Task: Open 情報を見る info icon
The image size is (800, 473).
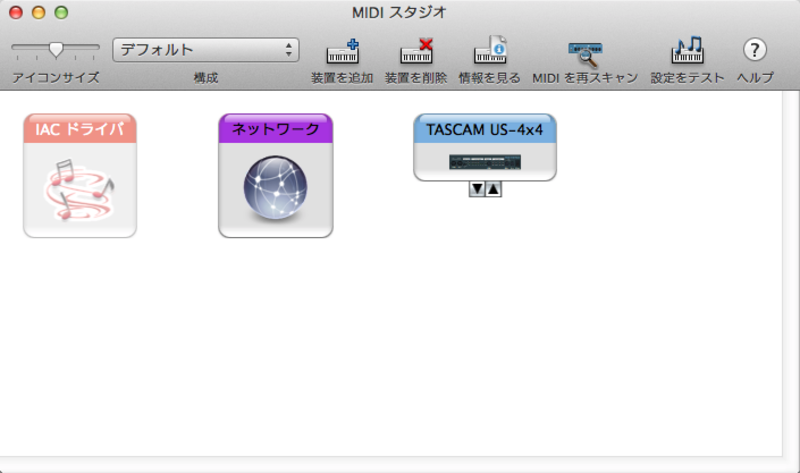Action: point(490,52)
